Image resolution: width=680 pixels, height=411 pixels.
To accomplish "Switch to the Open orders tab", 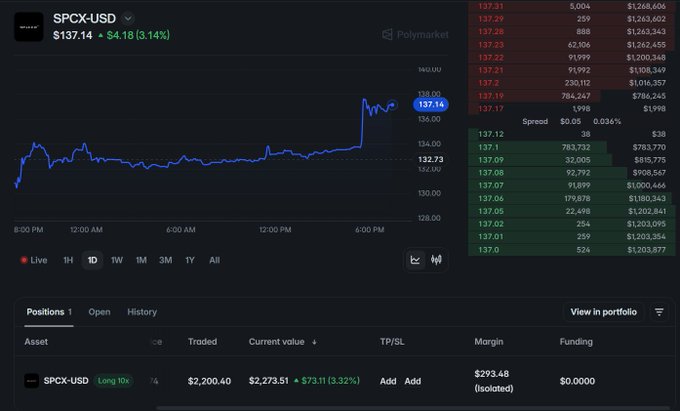I will click(99, 312).
